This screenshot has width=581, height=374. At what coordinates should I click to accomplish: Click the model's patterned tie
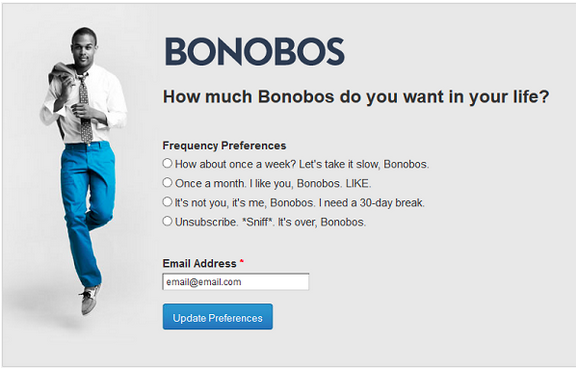click(85, 108)
